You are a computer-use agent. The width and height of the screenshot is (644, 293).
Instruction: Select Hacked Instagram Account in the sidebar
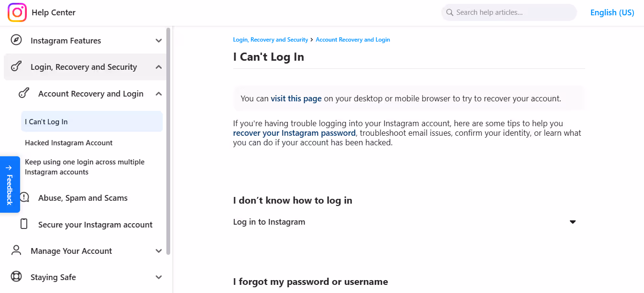click(68, 142)
